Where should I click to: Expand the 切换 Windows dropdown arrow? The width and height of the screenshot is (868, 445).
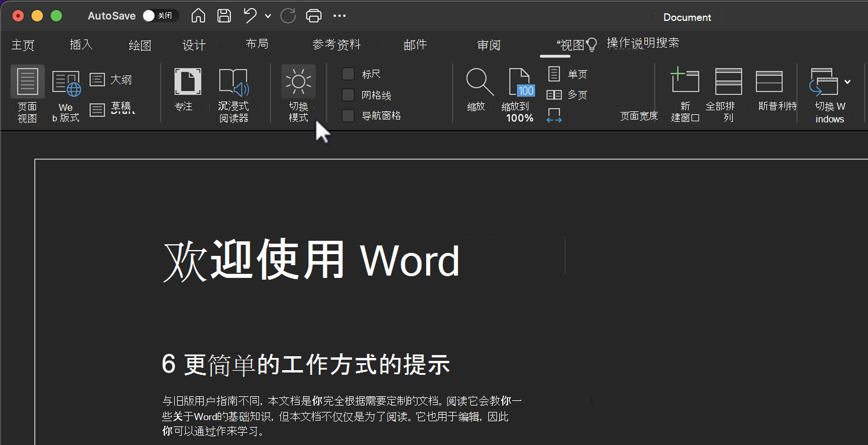(848, 82)
